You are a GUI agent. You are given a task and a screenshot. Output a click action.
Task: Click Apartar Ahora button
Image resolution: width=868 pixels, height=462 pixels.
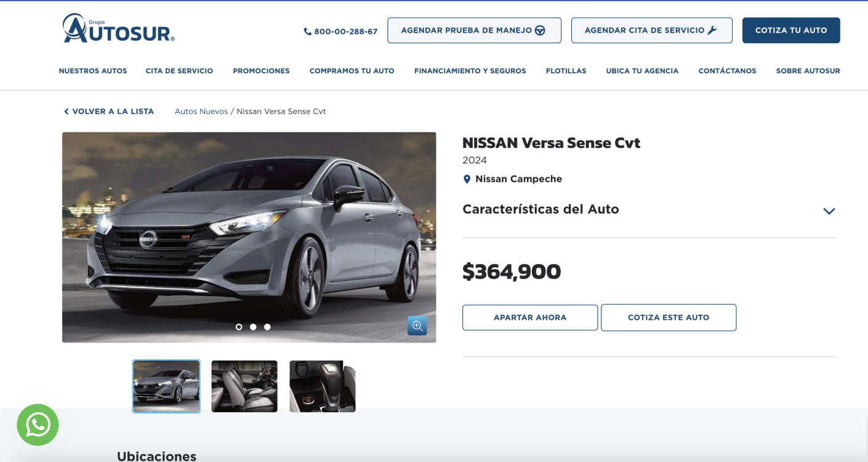coord(530,318)
